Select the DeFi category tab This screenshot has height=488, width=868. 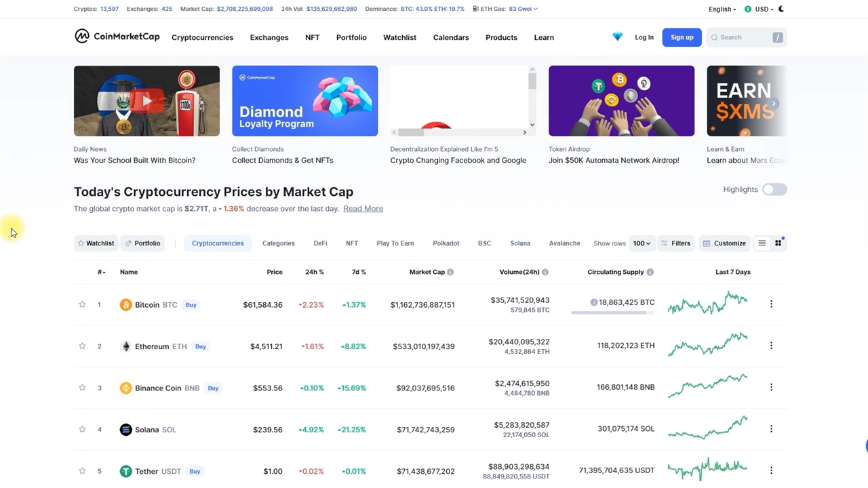coord(320,243)
